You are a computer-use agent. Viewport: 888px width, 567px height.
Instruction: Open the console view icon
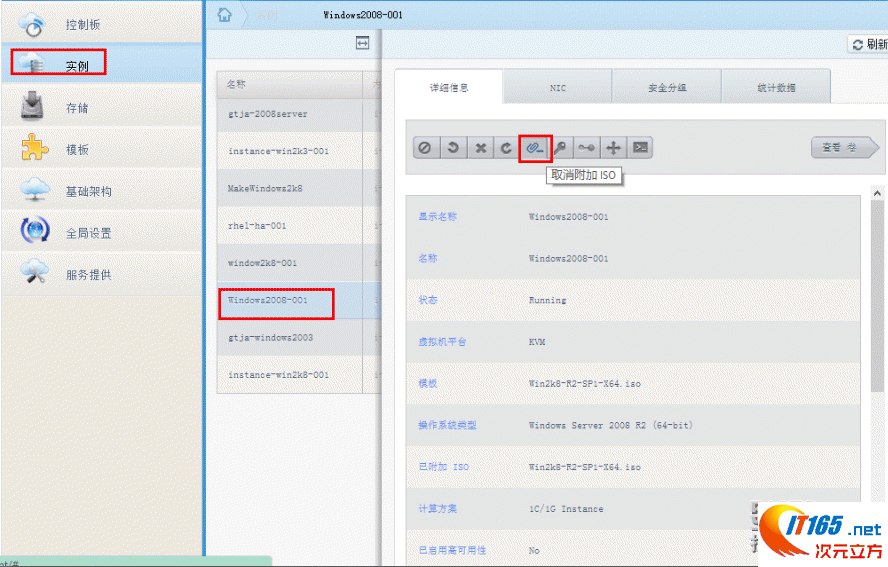(x=640, y=148)
